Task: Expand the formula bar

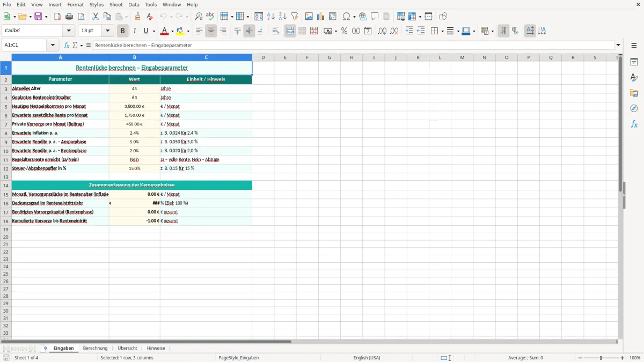Action: click(x=618, y=45)
